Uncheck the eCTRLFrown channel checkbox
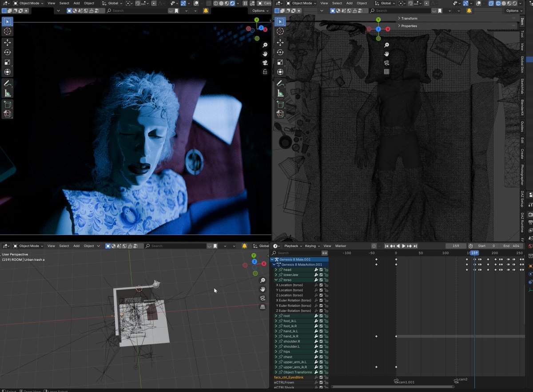The width and height of the screenshot is (533, 392). [321, 382]
